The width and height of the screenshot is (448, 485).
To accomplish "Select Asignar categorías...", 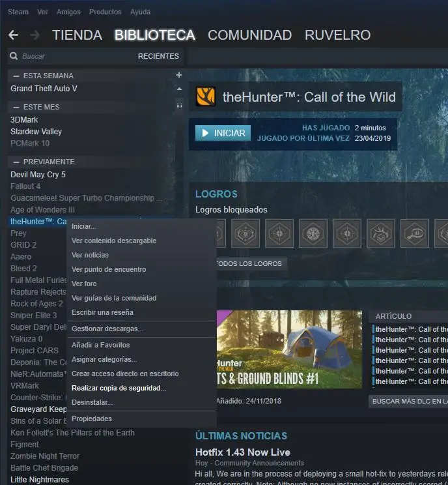I will pos(141,359).
